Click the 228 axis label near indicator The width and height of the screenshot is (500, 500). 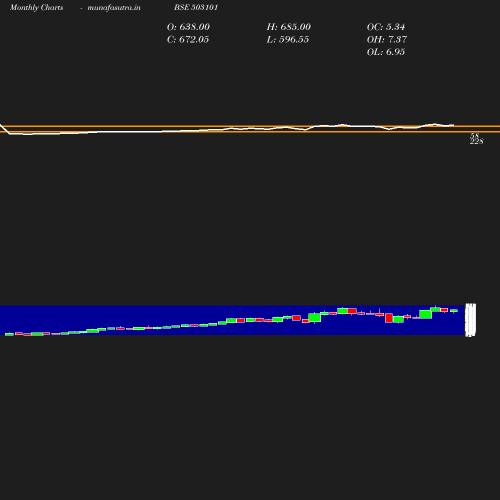coord(477,142)
